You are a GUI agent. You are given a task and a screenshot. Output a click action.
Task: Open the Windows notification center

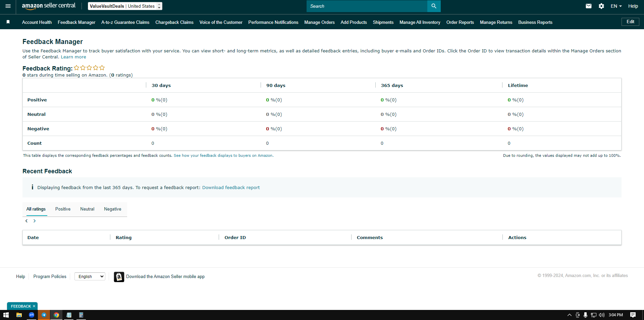click(x=633, y=315)
